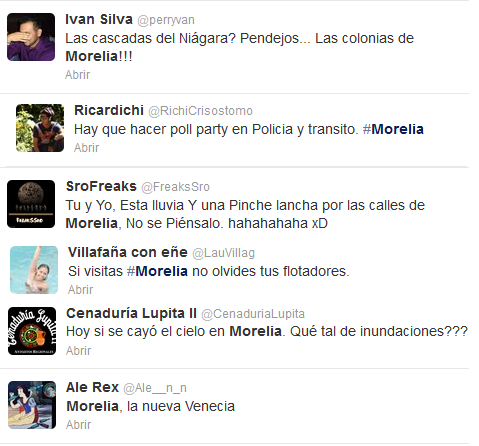Open the @Ale__n_n handle
The height and width of the screenshot is (446, 479).
tap(155, 388)
